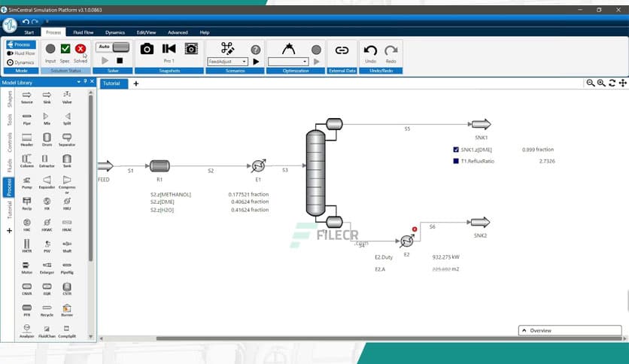629x364 pixels.
Task: Switch mode to Fluid Flow
Action: click(x=21, y=53)
